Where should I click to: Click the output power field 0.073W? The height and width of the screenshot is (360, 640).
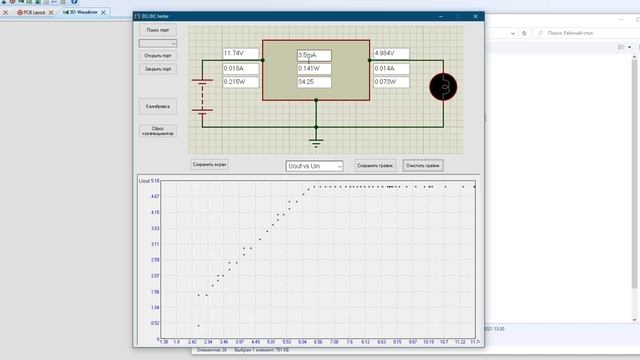pos(391,82)
